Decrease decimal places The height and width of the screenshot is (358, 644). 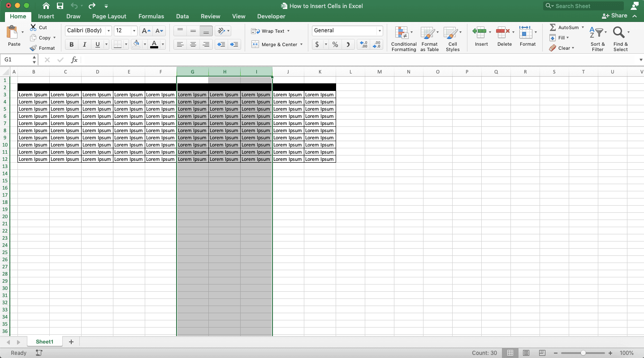376,44
